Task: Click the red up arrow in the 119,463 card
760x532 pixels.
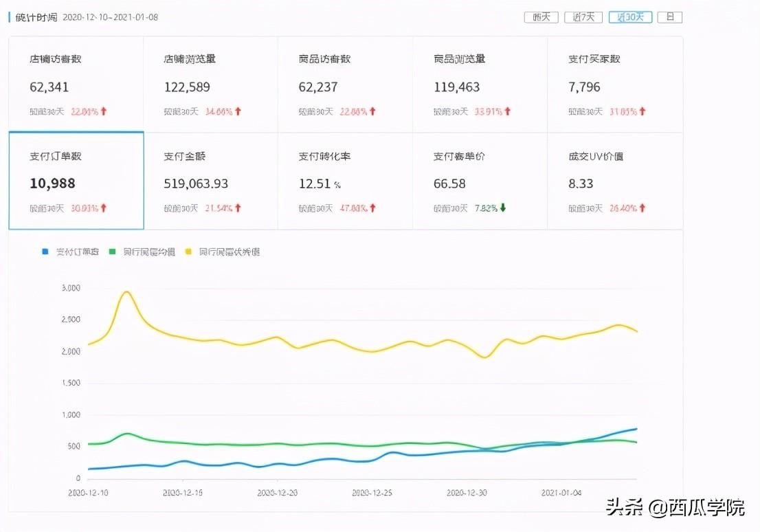Action: point(508,111)
